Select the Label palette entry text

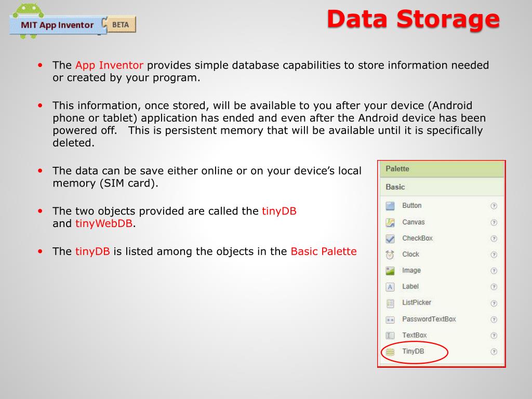coord(410,286)
